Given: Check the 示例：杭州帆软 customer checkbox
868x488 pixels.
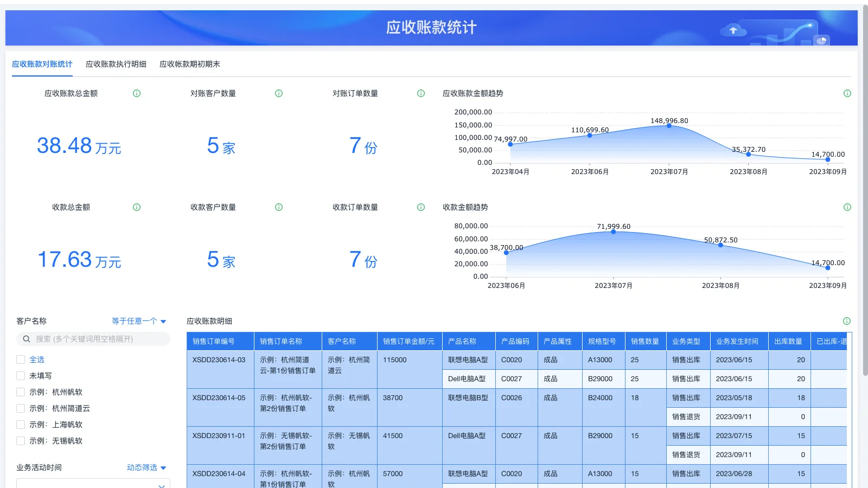Looking at the screenshot, I should (x=20, y=391).
